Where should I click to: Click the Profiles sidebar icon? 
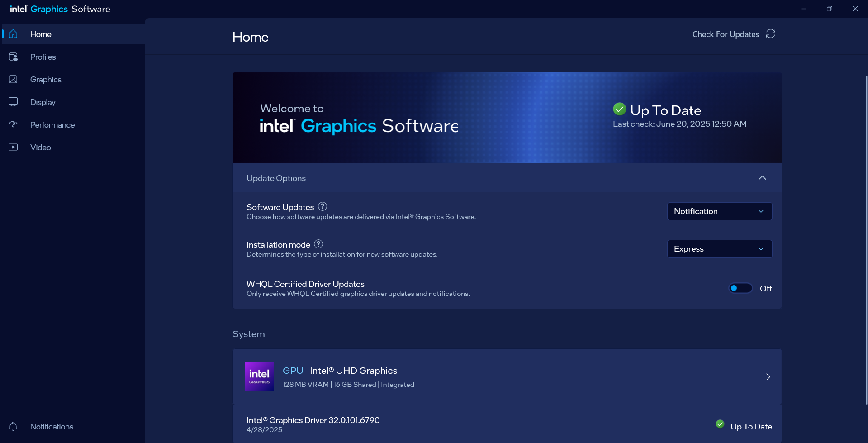(13, 57)
